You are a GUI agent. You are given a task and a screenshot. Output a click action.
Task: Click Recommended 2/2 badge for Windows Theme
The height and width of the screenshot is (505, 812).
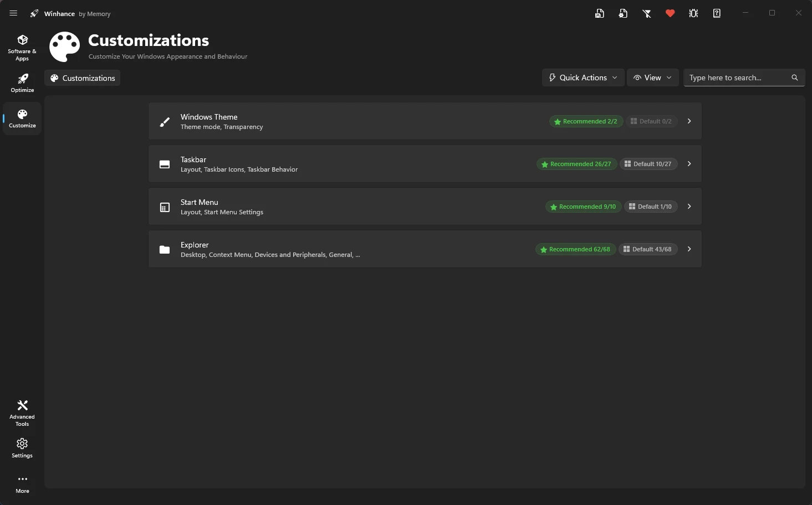coord(586,121)
